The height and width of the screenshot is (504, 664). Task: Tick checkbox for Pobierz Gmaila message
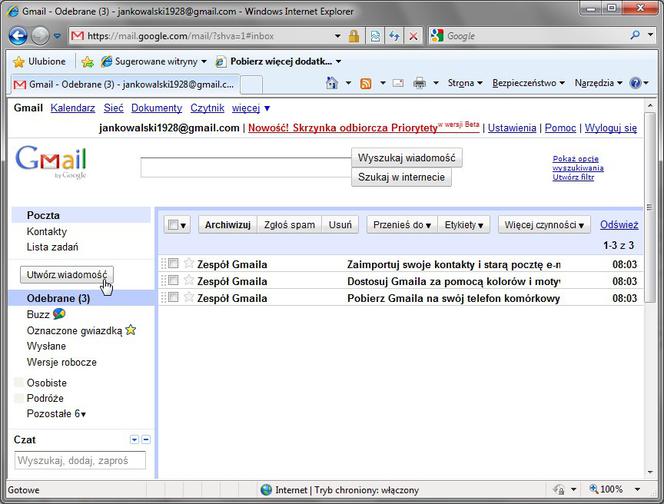(x=173, y=297)
